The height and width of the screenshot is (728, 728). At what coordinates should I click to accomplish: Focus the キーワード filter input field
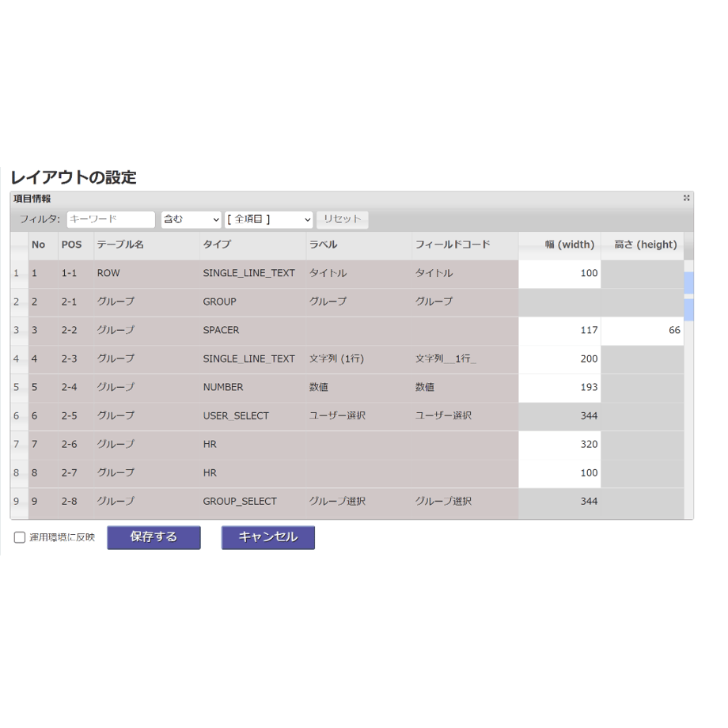[111, 220]
